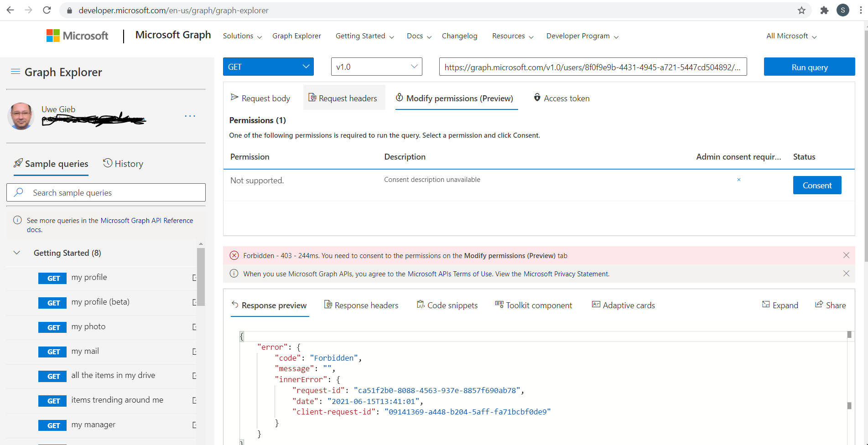Open docs link icon for my photo query

click(194, 327)
